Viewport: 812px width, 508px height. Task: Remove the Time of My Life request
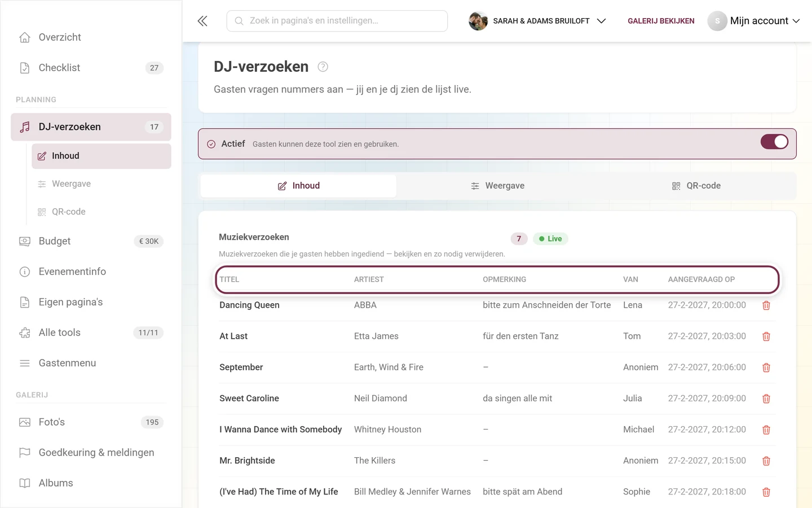[x=766, y=492]
